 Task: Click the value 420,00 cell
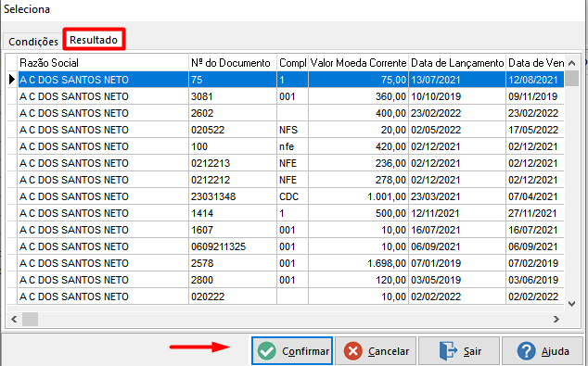[x=358, y=146]
